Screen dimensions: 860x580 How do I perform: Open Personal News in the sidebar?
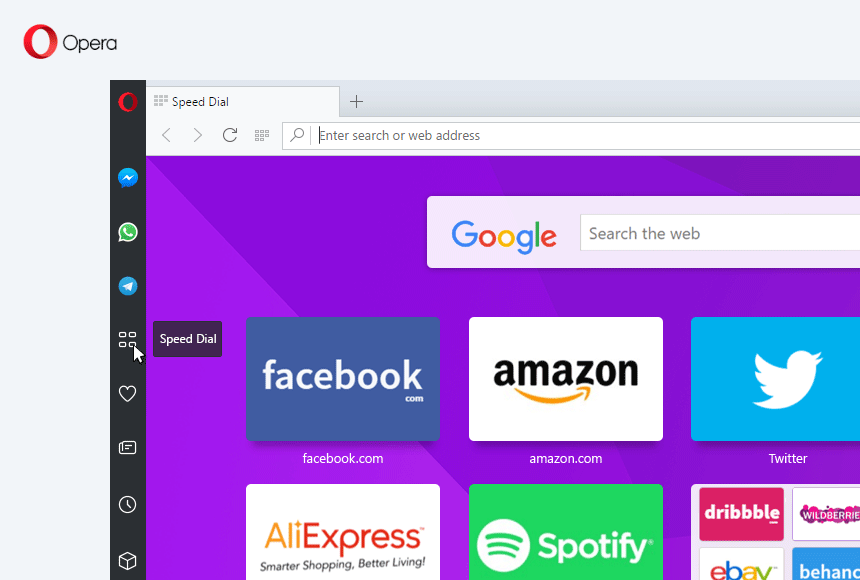pyautogui.click(x=127, y=448)
